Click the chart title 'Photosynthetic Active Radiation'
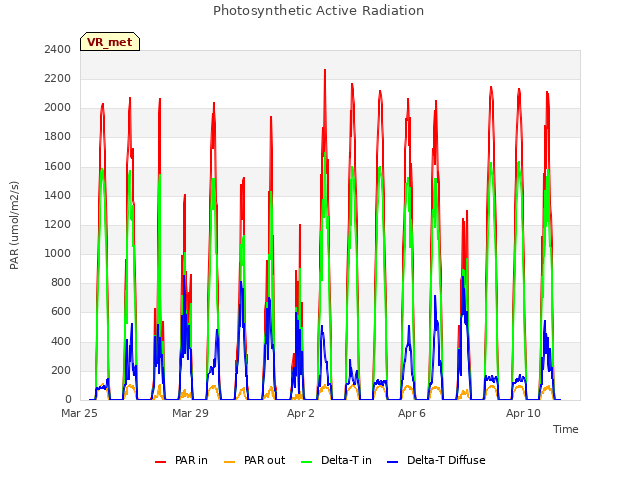The height and width of the screenshot is (480, 640). (x=318, y=11)
